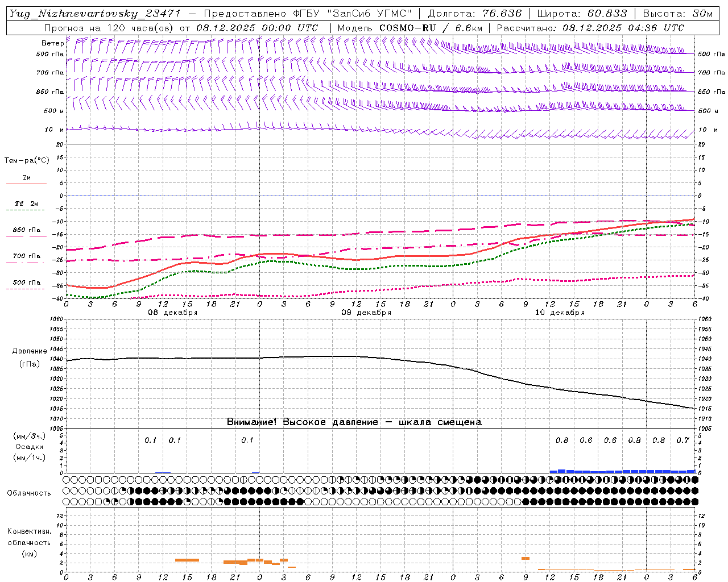
Task: Click the "Давление" pressure panel label
Action: [30, 351]
